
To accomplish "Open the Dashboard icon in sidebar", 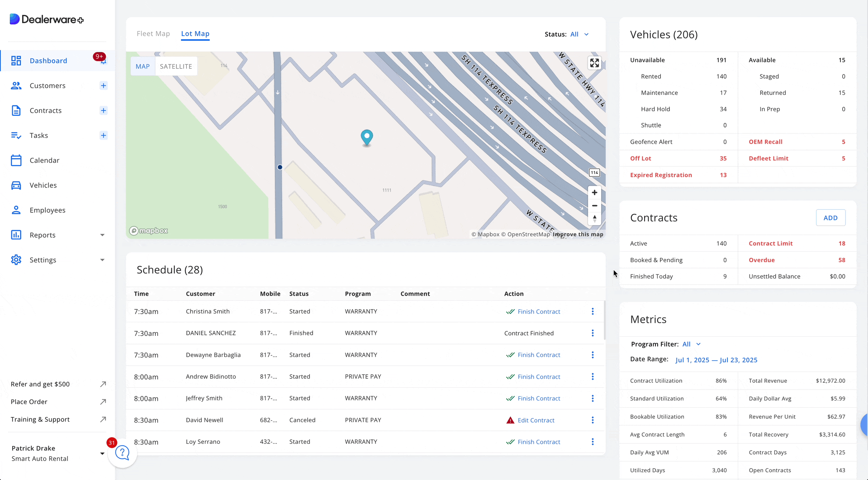I will (x=16, y=61).
